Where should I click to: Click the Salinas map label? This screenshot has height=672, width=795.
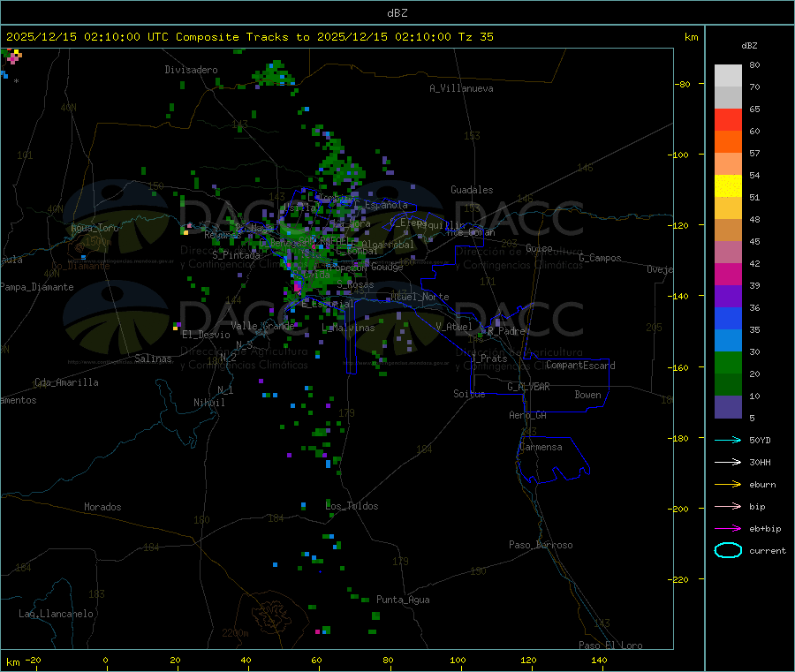point(153,359)
